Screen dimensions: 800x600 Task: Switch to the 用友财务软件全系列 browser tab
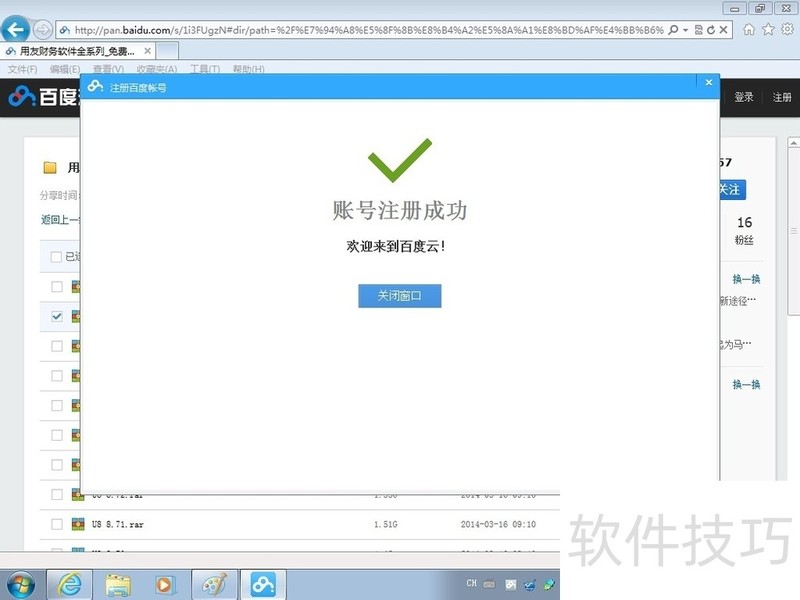pyautogui.click(x=75, y=51)
